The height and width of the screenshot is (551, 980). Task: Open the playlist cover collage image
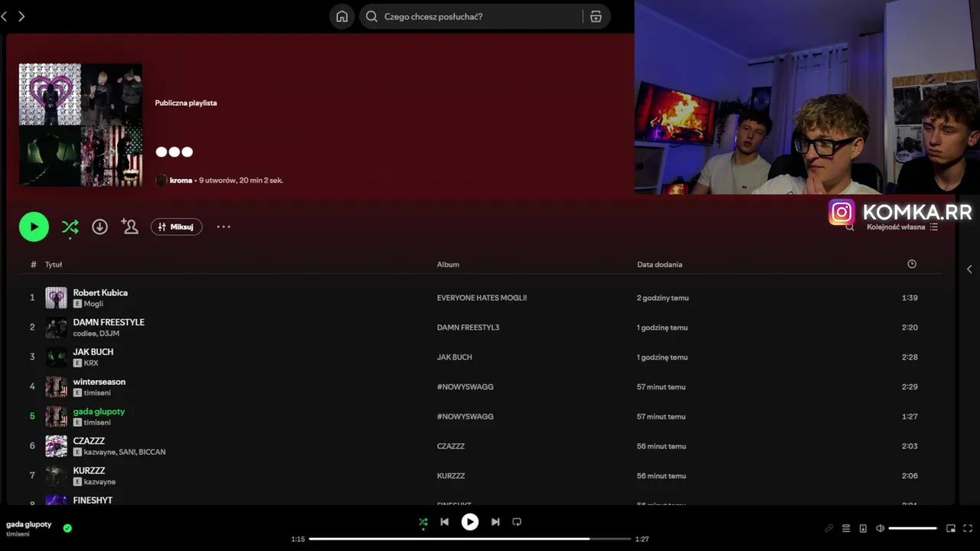(80, 125)
